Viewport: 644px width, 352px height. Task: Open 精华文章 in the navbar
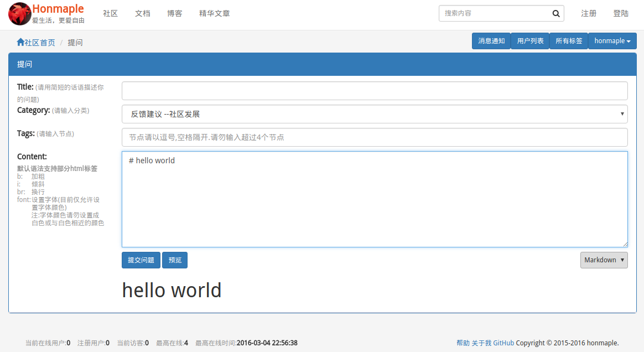[215, 13]
